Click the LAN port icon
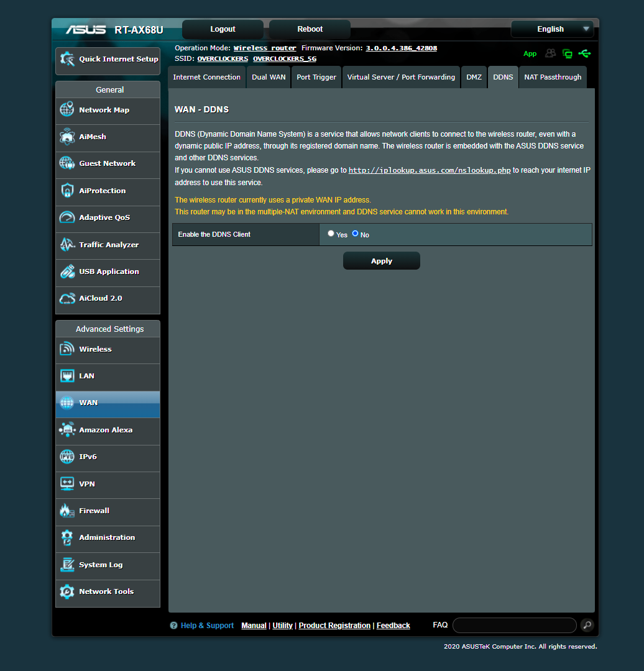 click(67, 376)
